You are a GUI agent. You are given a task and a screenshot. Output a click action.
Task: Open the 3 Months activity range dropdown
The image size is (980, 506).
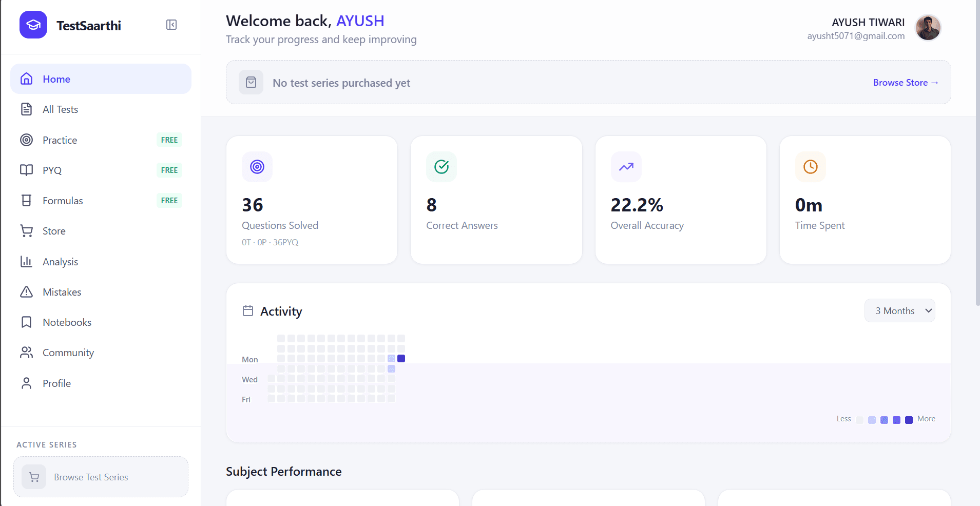[x=899, y=310]
